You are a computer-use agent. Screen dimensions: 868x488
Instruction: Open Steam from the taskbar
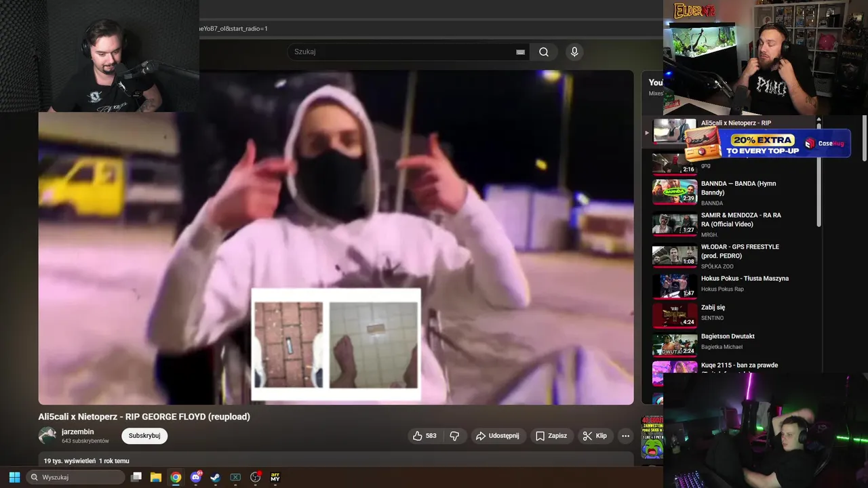215,477
